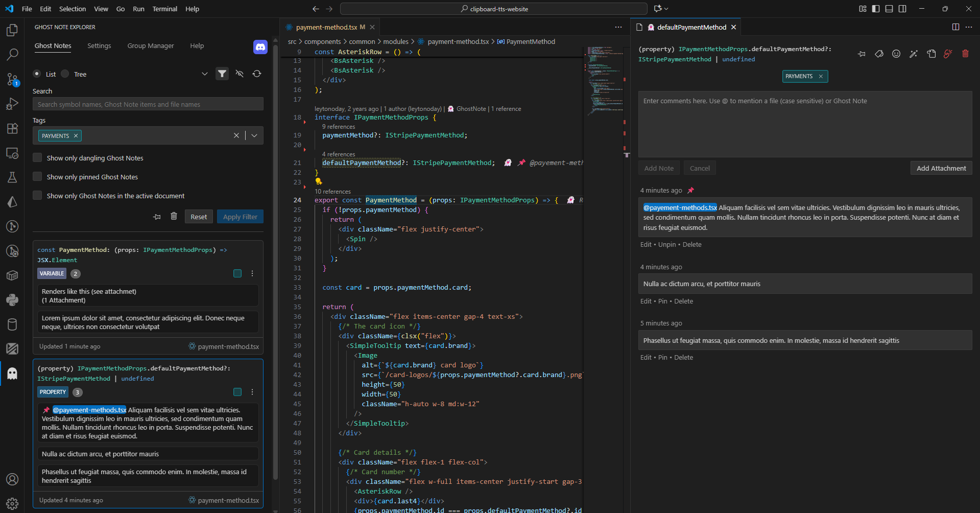
Task: Expand the chevron beside the filter icon
Action: click(205, 74)
